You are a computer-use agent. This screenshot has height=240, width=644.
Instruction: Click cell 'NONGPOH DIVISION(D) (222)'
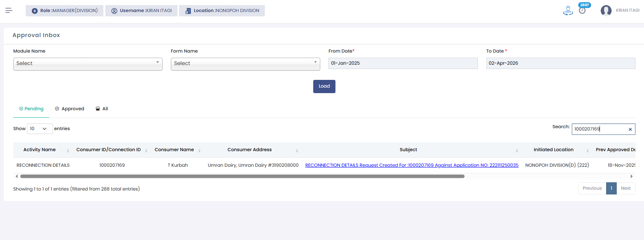(557, 165)
